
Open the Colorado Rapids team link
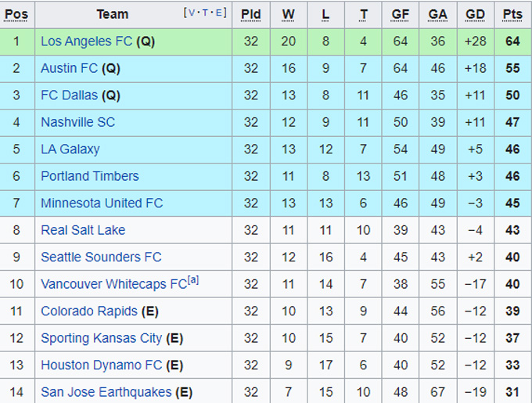coord(89,311)
